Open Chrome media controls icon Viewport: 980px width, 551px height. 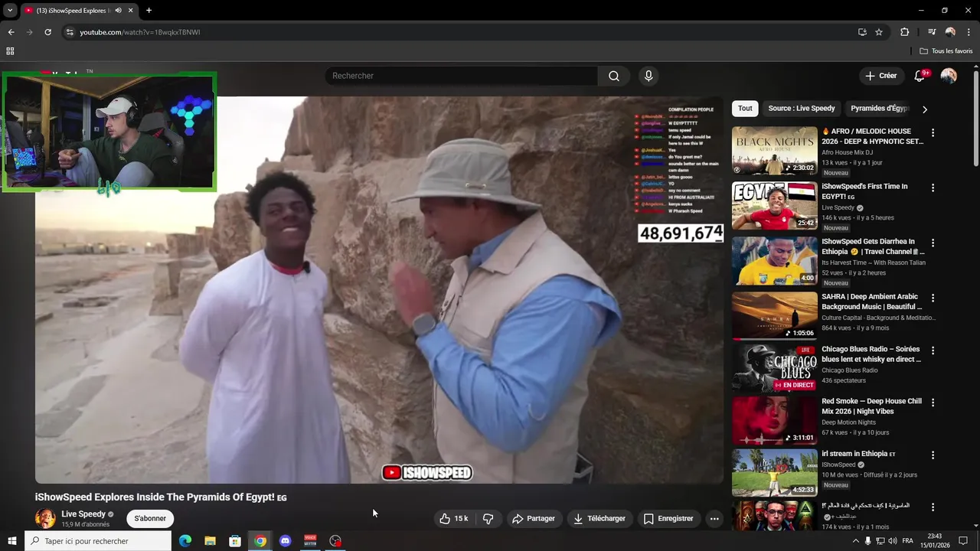932,32
